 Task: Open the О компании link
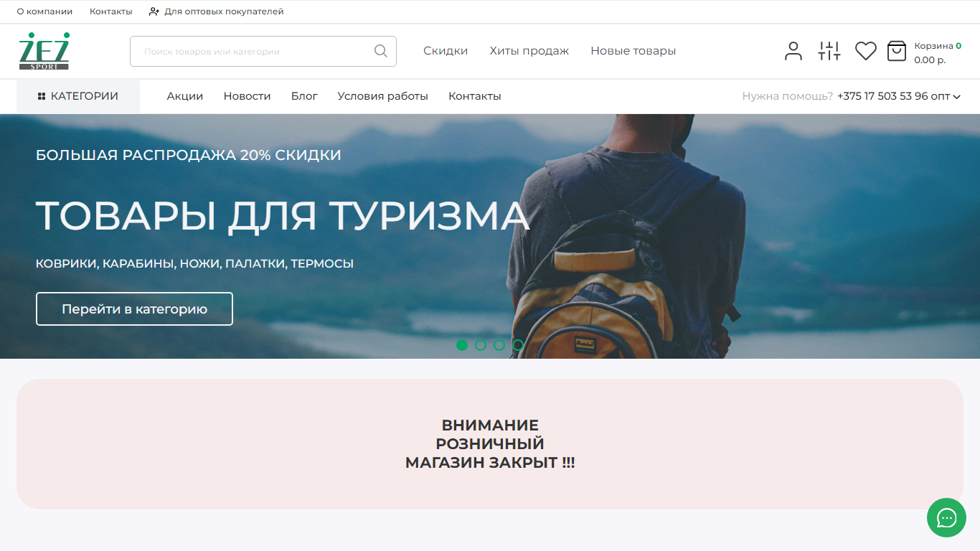(x=44, y=11)
